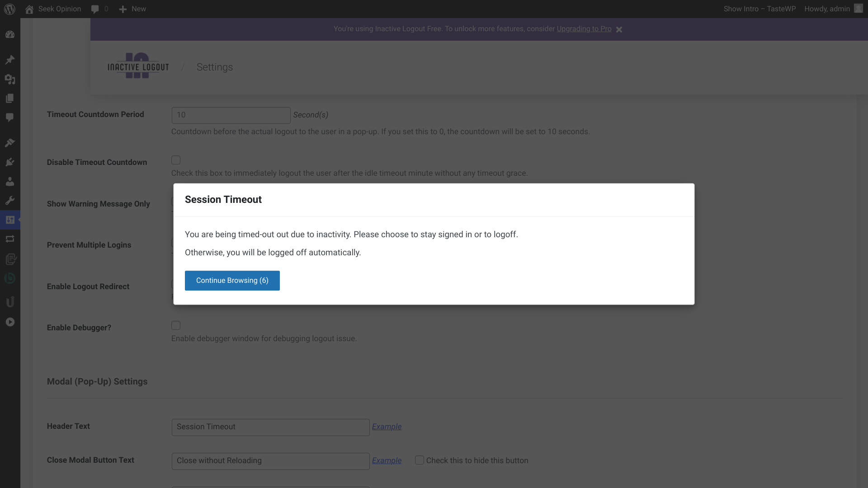Open the New item creation menu
This screenshot has width=868, height=488.
(132, 9)
